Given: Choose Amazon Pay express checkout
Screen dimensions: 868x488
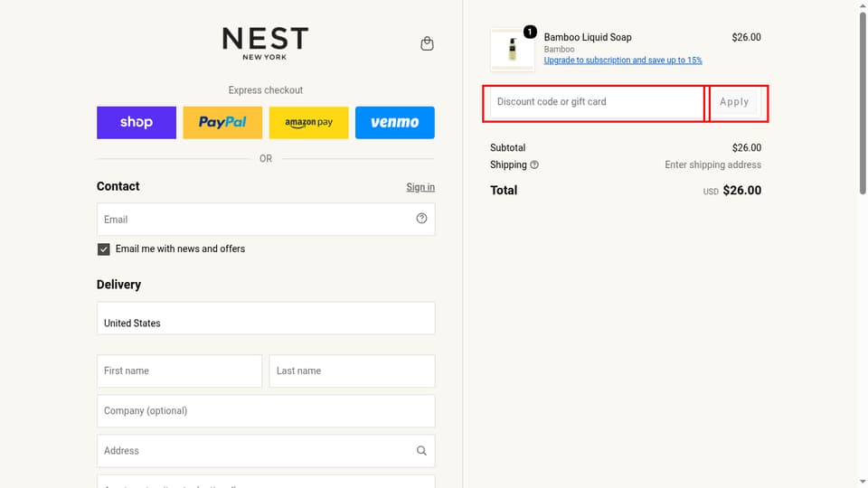Looking at the screenshot, I should pyautogui.click(x=309, y=122).
